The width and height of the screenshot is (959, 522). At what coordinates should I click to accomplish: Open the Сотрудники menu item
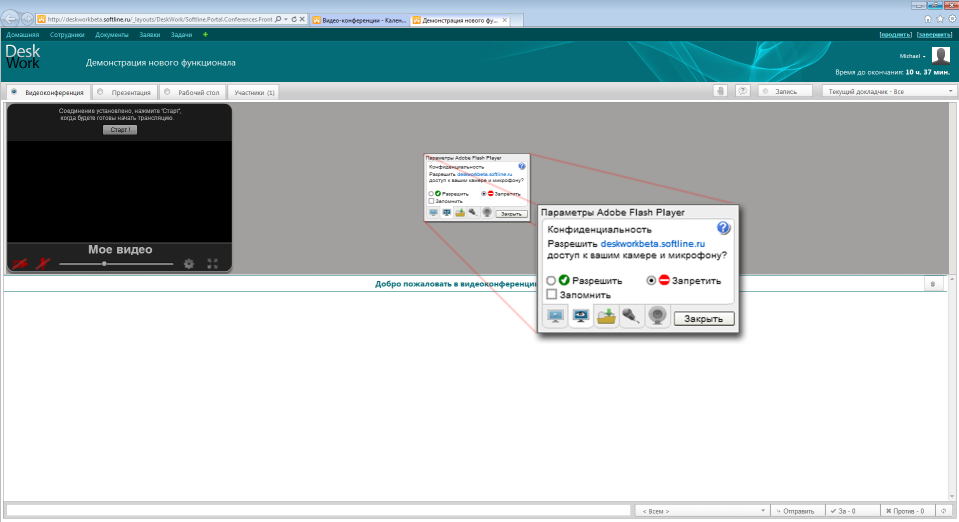[67, 35]
